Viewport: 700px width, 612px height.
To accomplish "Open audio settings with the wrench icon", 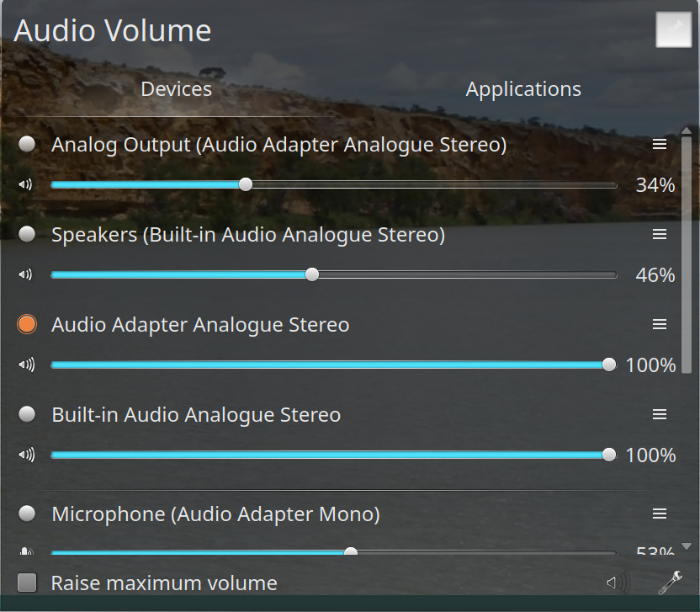I will [670, 582].
